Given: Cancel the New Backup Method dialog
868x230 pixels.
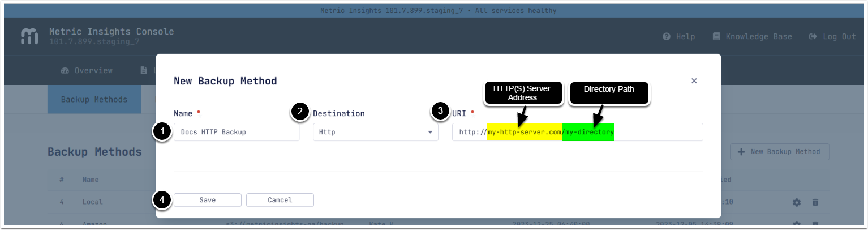Looking at the screenshot, I should (280, 200).
